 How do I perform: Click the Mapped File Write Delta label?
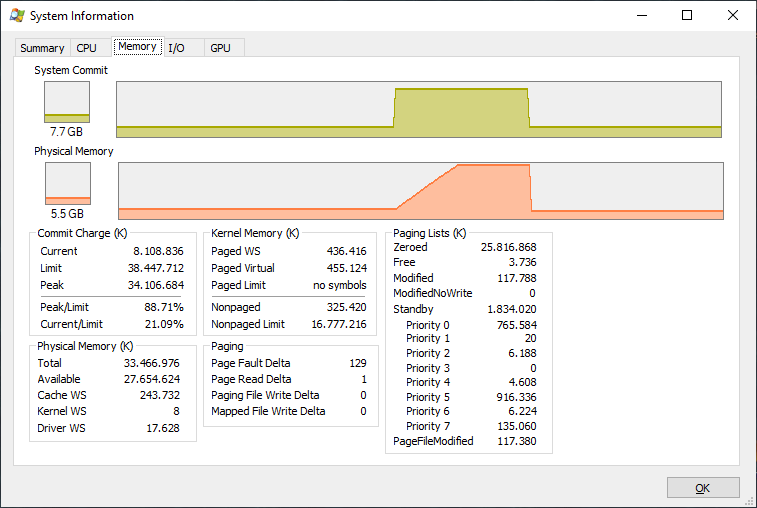pyautogui.click(x=268, y=411)
